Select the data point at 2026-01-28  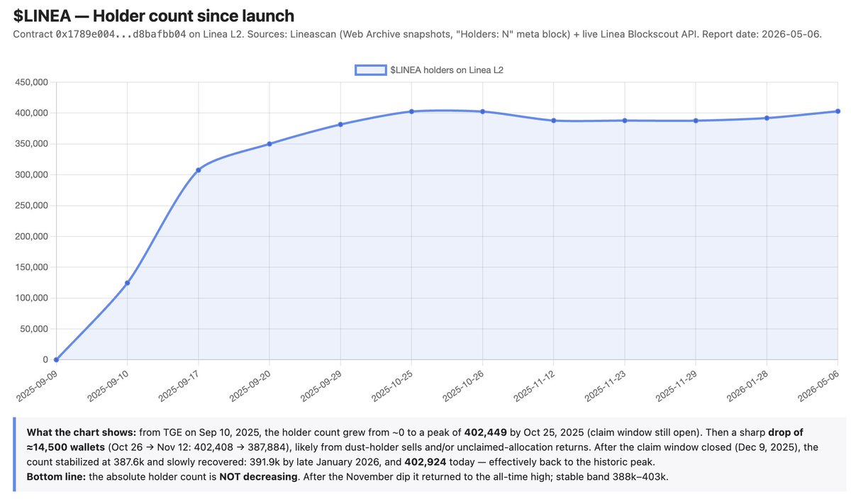coord(767,118)
